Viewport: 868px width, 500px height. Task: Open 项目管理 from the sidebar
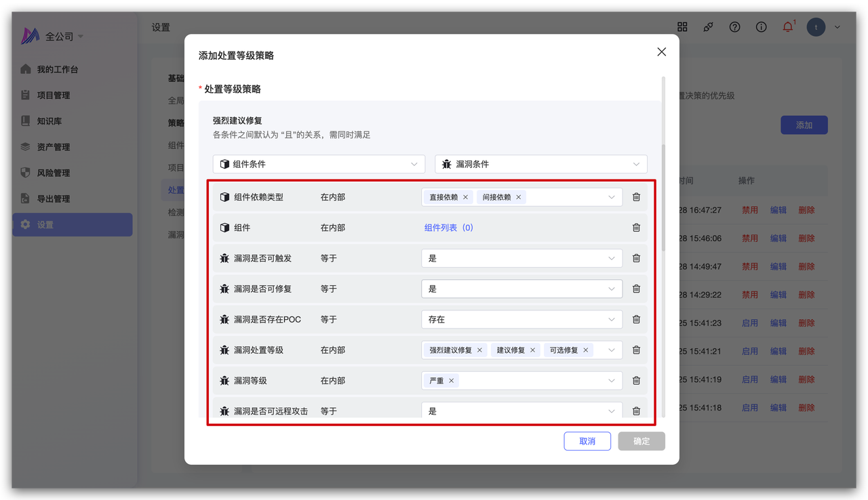tap(54, 96)
